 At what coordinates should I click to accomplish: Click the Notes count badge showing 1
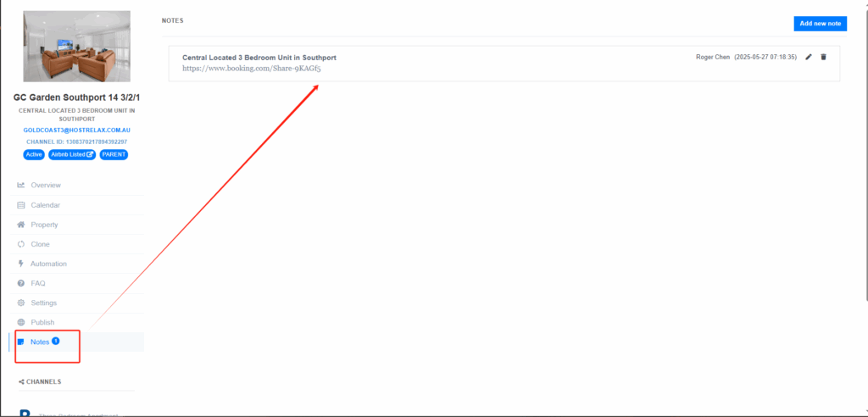point(55,341)
